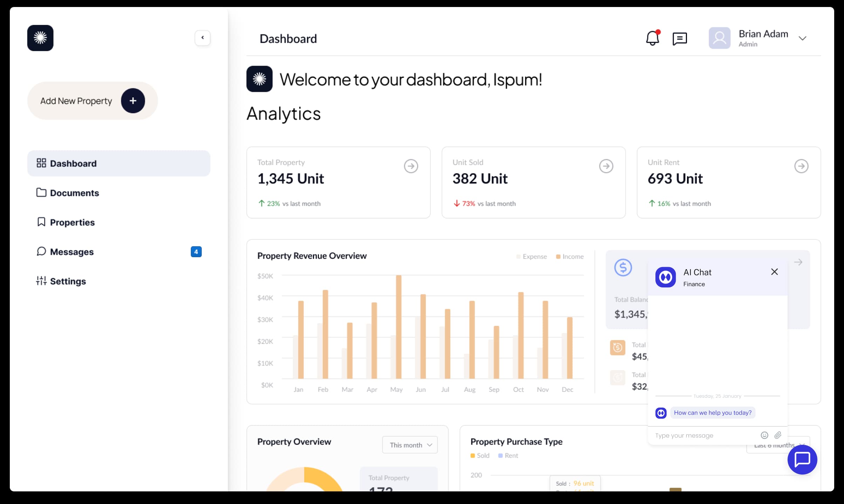
Task: Select Properties in the sidebar
Action: pos(72,222)
